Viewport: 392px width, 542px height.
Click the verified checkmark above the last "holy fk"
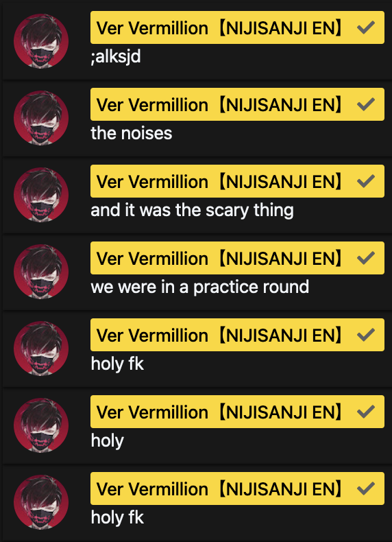coord(366,488)
